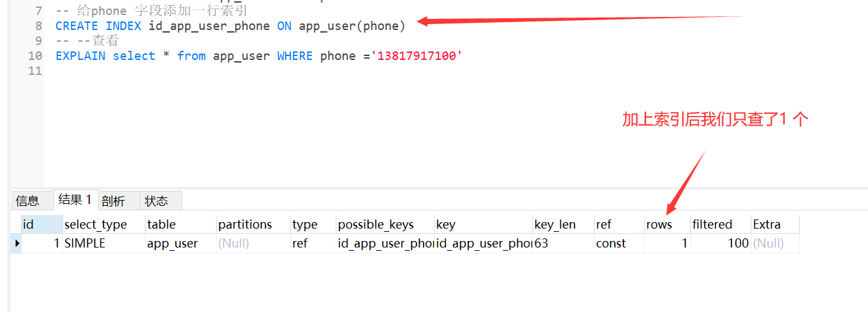The height and width of the screenshot is (312, 868).
Task: Click the table column header
Action: [x=180, y=224]
